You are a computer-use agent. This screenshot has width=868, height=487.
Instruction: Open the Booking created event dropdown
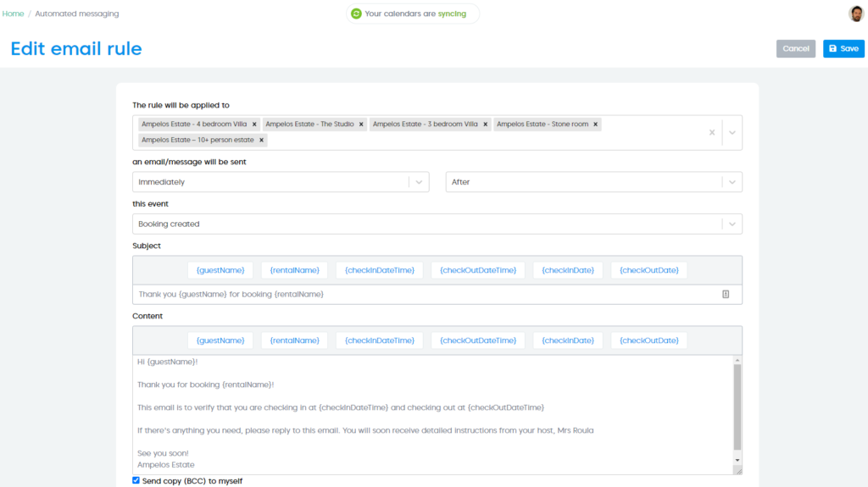[x=437, y=224]
